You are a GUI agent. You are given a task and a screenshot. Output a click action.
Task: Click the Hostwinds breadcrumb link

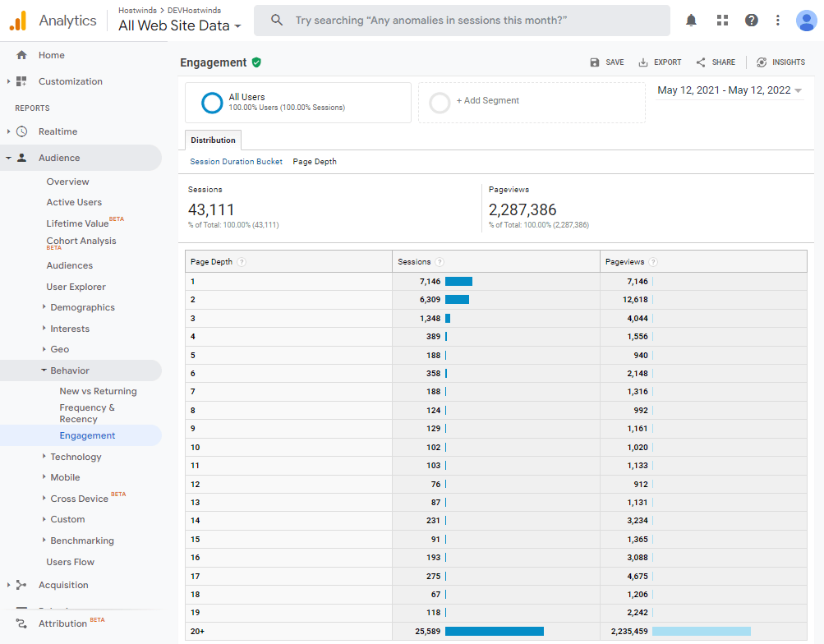point(137,11)
